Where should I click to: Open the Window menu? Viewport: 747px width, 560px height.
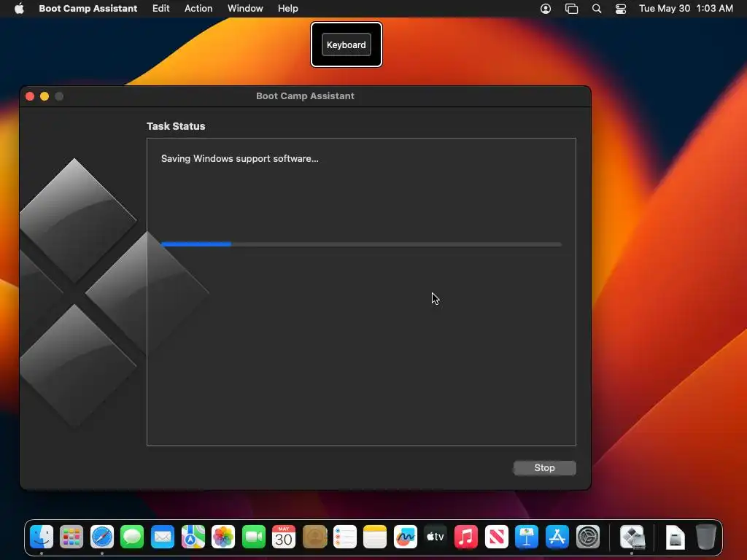pos(245,9)
